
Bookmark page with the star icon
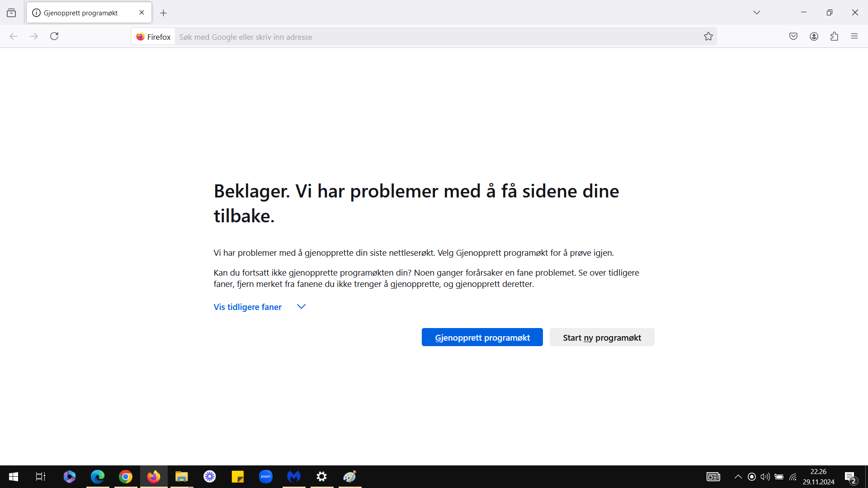coord(708,37)
